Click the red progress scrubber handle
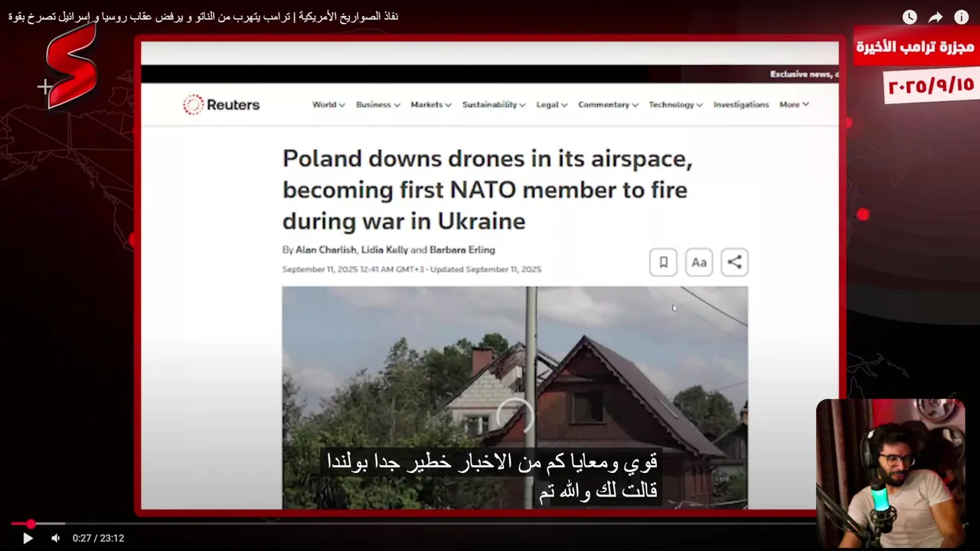This screenshot has height=551, width=980. click(x=31, y=524)
